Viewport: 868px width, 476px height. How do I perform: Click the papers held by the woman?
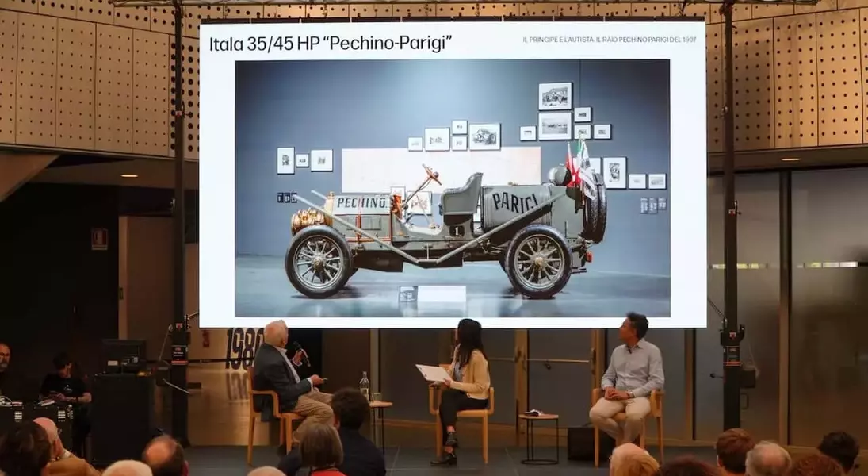point(433,373)
